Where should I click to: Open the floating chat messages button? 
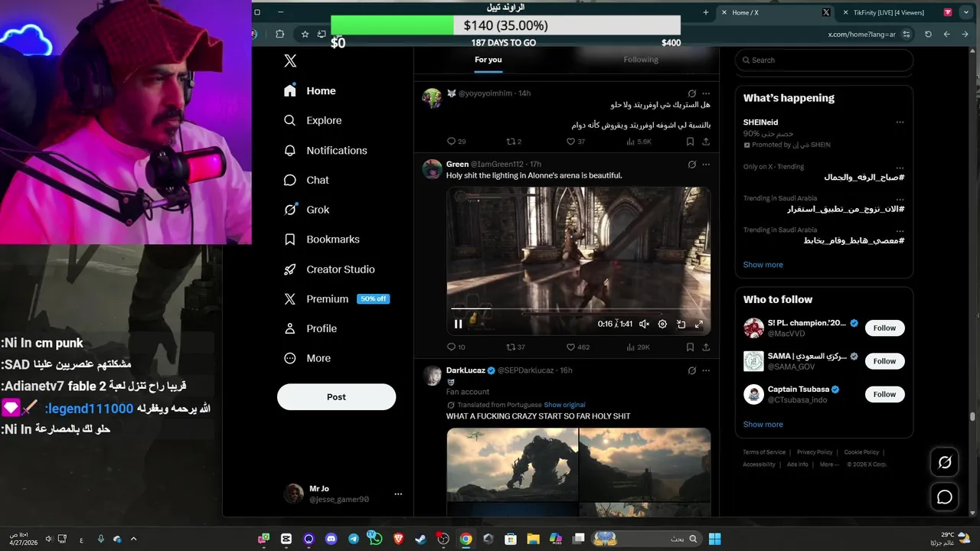945,497
